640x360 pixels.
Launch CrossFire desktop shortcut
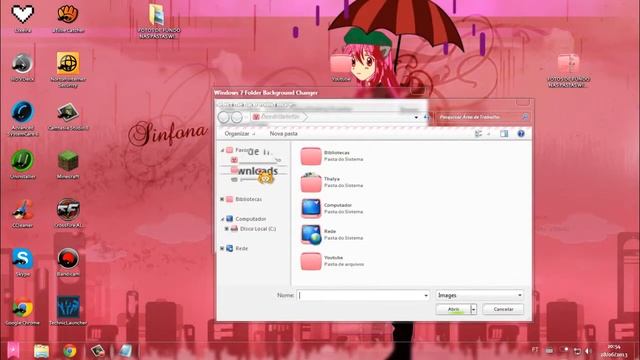(x=68, y=213)
